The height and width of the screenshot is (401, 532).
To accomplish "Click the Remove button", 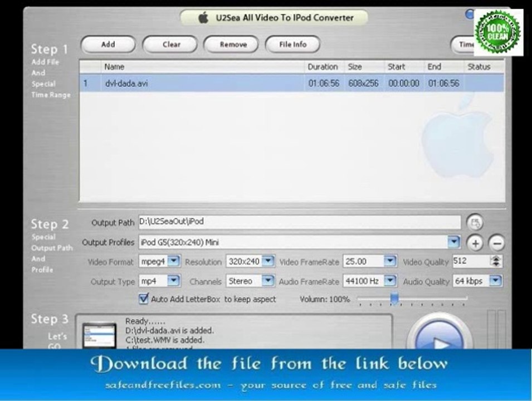I will [x=231, y=45].
